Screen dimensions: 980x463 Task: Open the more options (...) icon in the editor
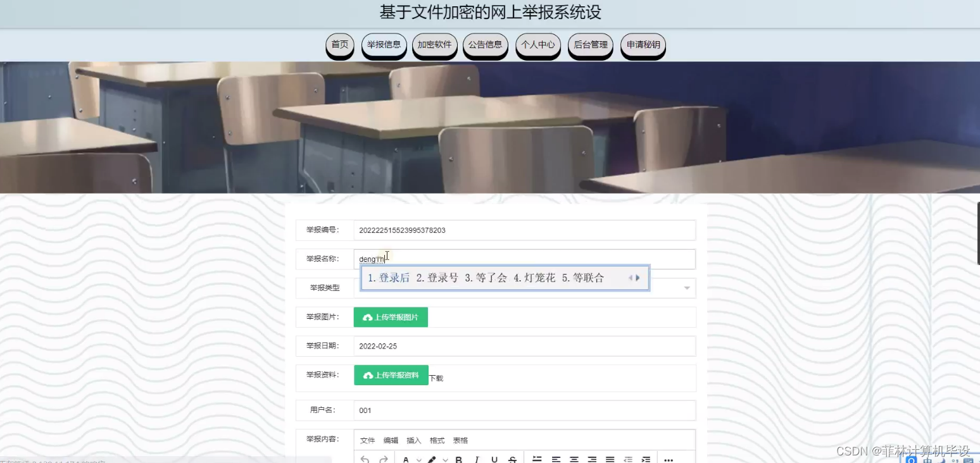tap(669, 459)
